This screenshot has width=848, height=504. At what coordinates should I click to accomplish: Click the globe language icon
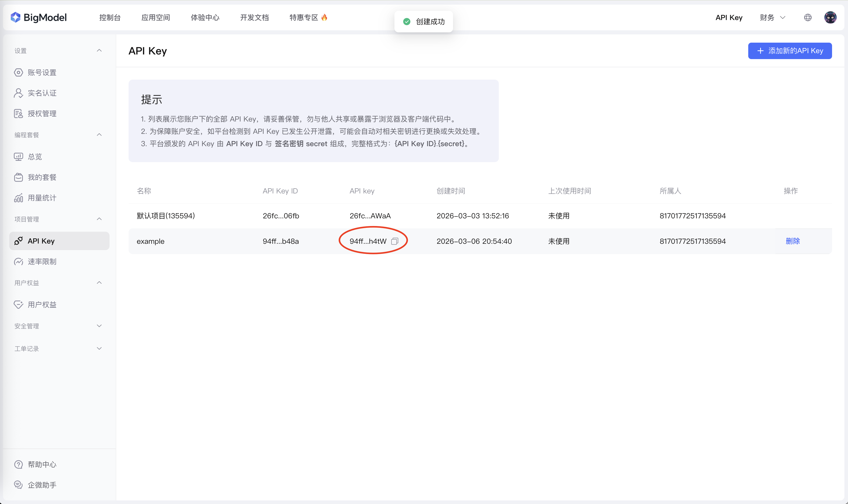coord(808,17)
